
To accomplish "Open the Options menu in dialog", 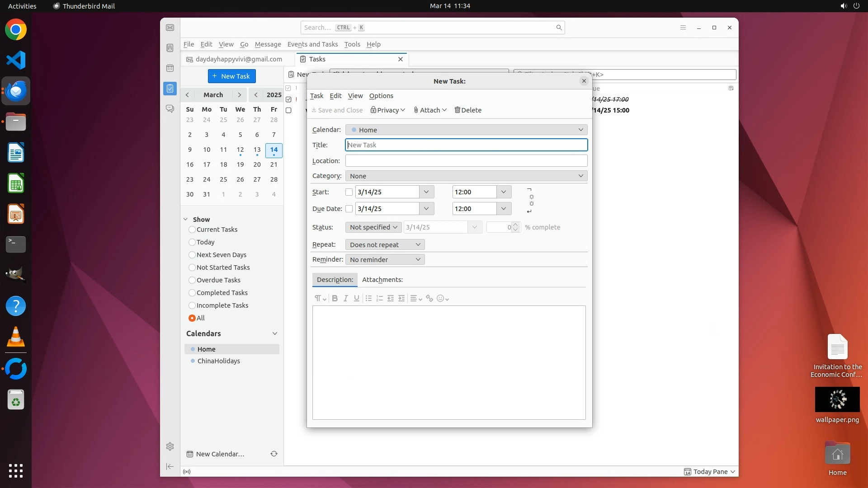I will coord(381,96).
